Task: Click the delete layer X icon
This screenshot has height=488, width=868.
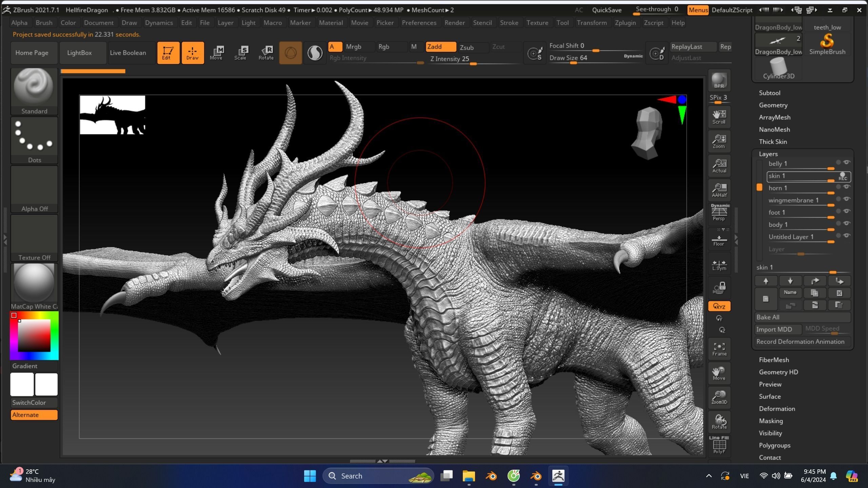Action: (839, 293)
